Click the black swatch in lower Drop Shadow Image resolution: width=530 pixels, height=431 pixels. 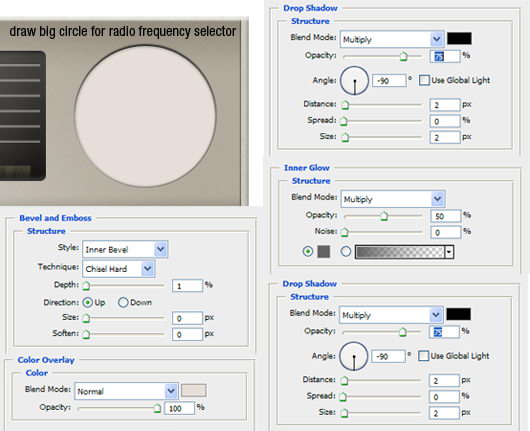pyautogui.click(x=458, y=314)
